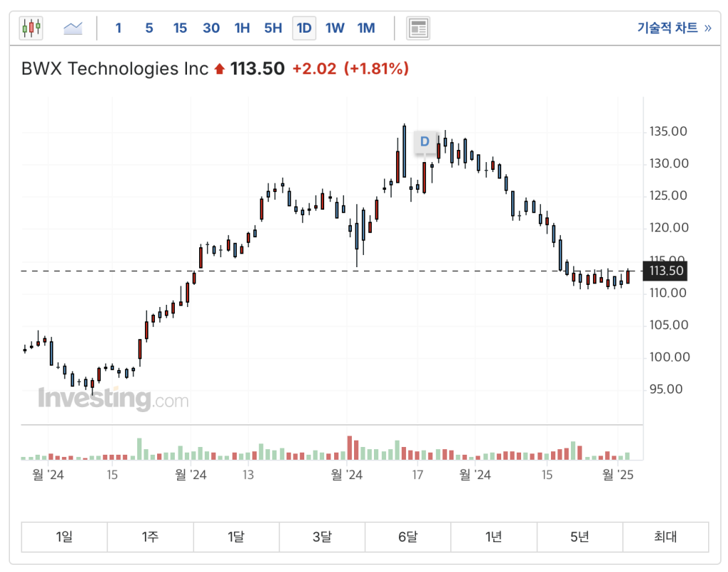Switch to the 5H interval

pos(273,28)
